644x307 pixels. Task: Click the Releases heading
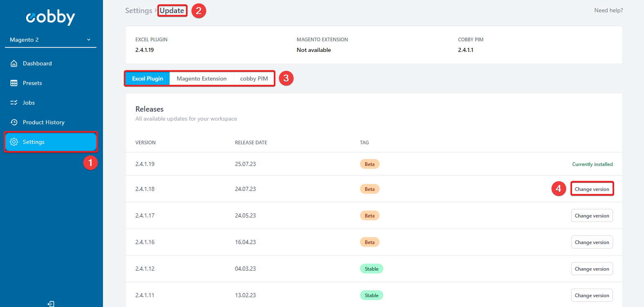(150, 109)
